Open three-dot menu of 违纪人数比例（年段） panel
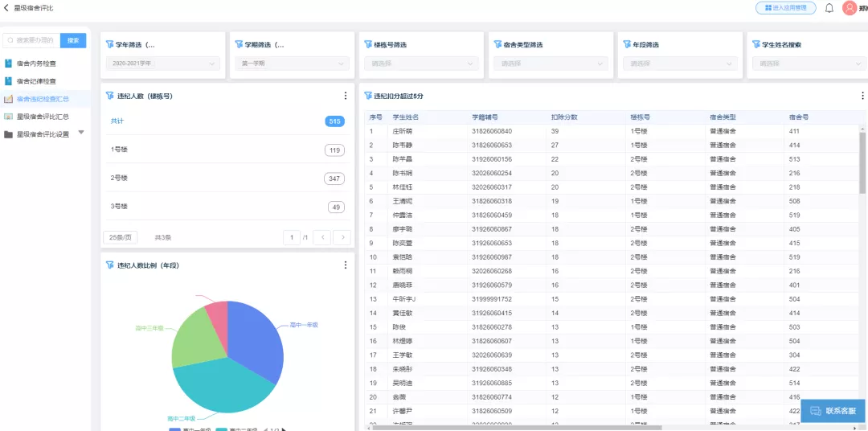Image resolution: width=868 pixels, height=431 pixels. tap(346, 265)
